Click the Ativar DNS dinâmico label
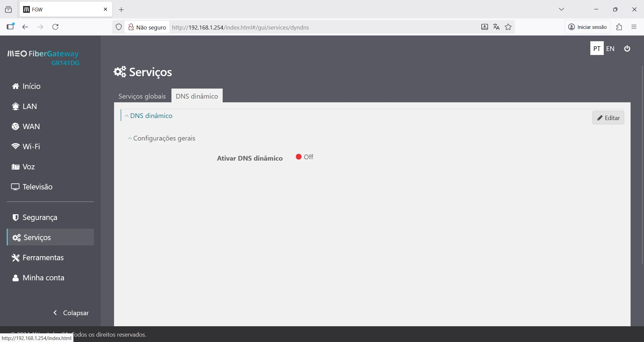Image resolution: width=644 pixels, height=342 pixels. (x=250, y=158)
